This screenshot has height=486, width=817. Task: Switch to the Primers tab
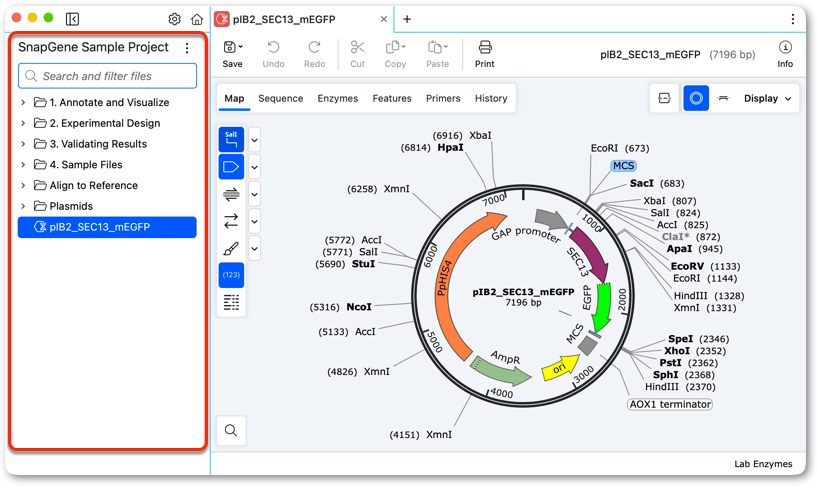443,98
